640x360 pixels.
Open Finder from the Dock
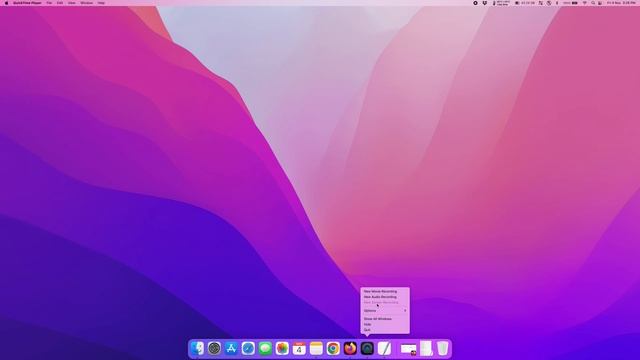(x=198, y=348)
